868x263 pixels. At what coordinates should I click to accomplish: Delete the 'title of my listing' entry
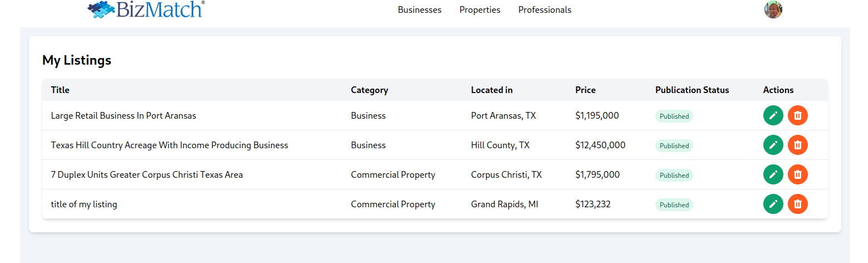coord(797,204)
